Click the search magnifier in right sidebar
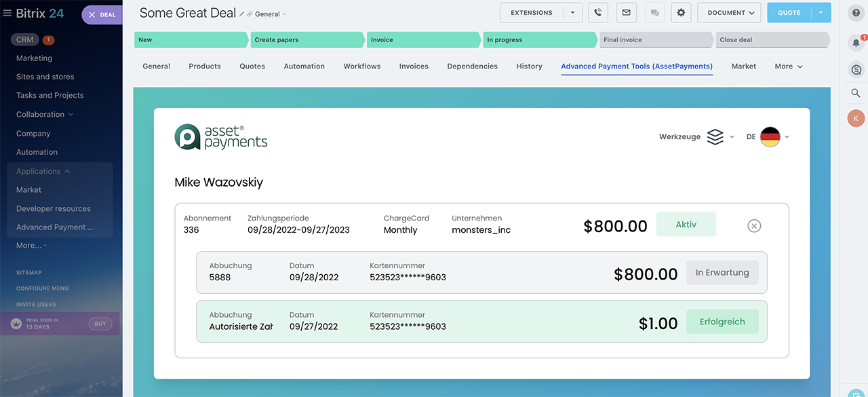868x397 pixels. [x=856, y=93]
